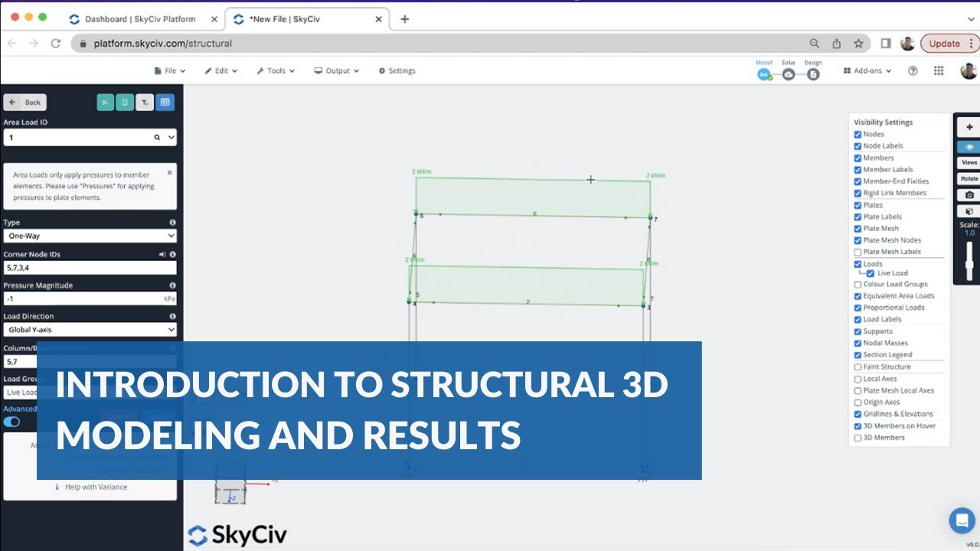Click the Scale slider handle
Image resolution: width=980 pixels, height=551 pixels.
click(969, 265)
